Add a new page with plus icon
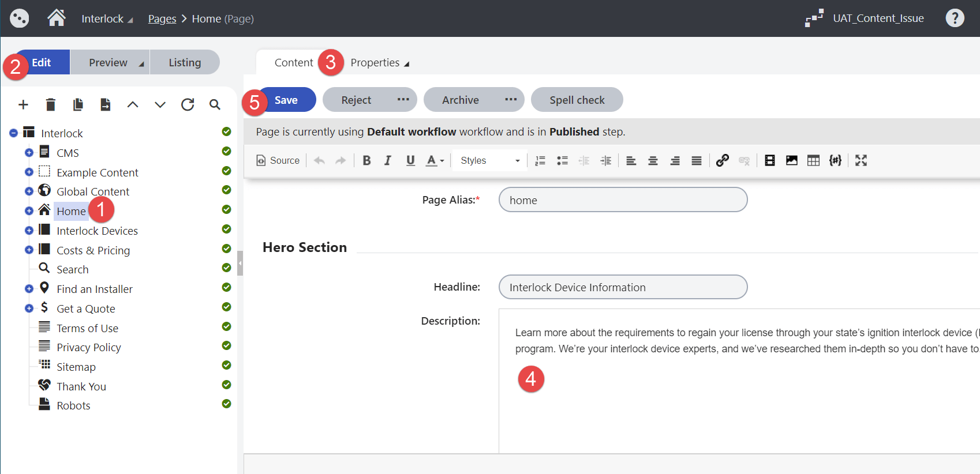The height and width of the screenshot is (474, 980). pyautogui.click(x=23, y=104)
